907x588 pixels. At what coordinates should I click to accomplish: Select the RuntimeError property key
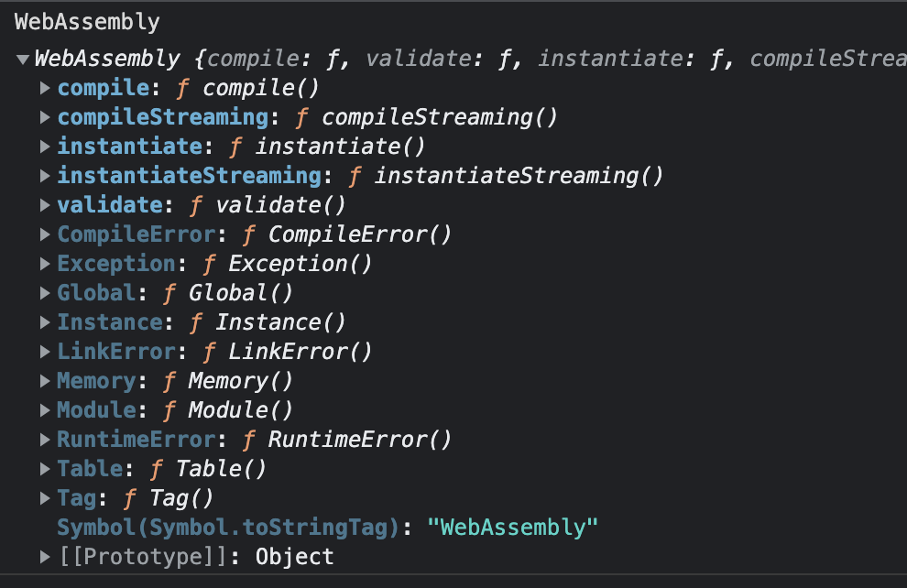(137, 440)
